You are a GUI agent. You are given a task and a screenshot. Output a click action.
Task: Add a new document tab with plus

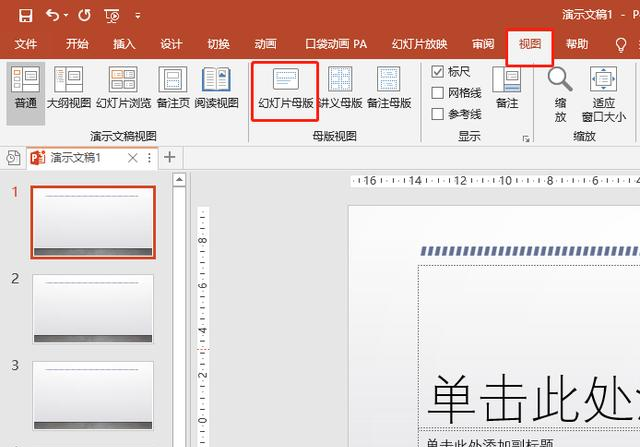click(x=169, y=157)
